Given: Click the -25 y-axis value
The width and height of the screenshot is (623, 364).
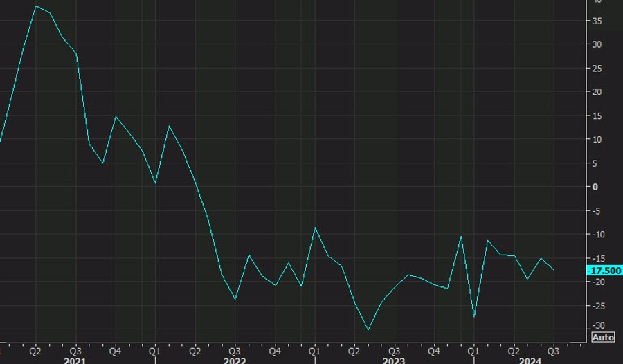Looking at the screenshot, I should pos(597,306).
